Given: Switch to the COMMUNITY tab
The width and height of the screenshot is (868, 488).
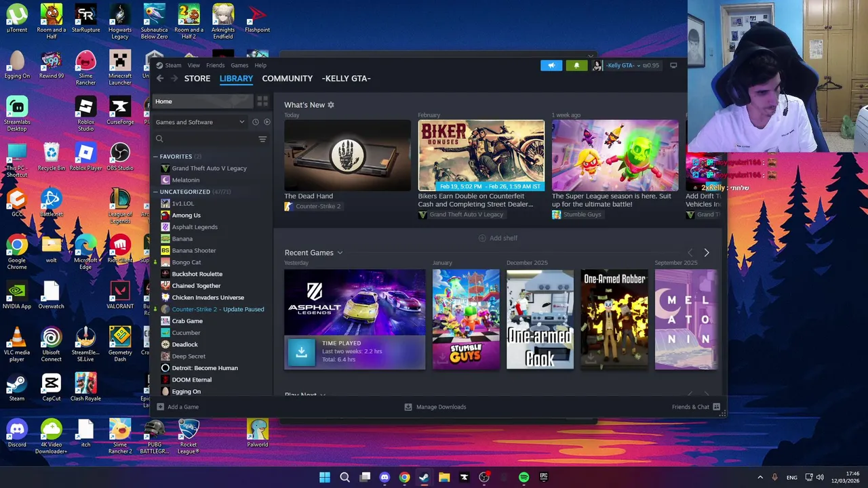Looking at the screenshot, I should (288, 79).
